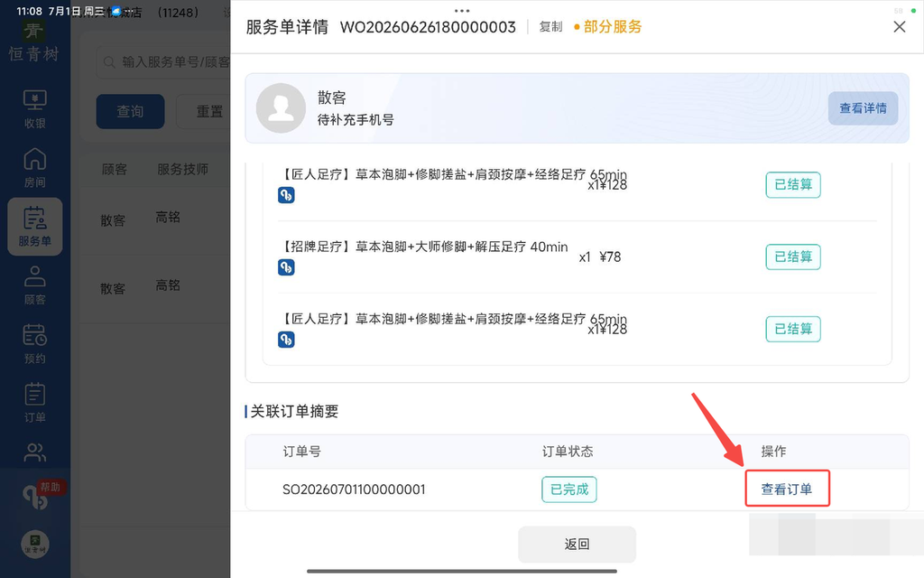Select service number WO20260626180000003 text
The width and height of the screenshot is (924, 578).
428,27
